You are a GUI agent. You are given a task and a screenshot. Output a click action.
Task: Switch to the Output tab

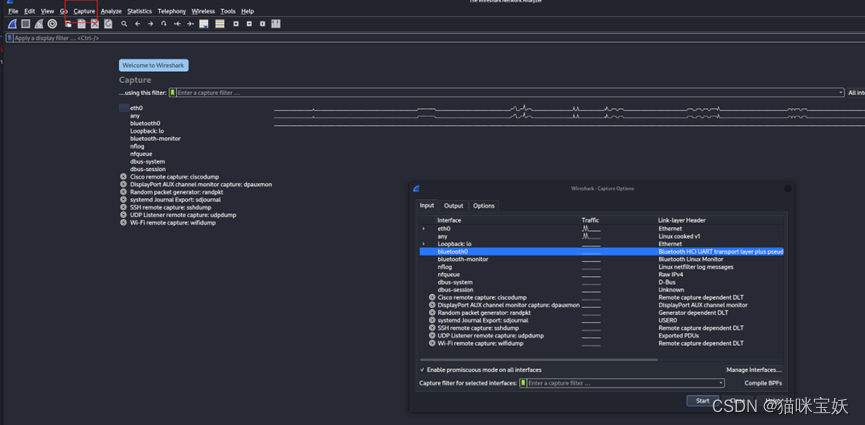pyautogui.click(x=453, y=205)
